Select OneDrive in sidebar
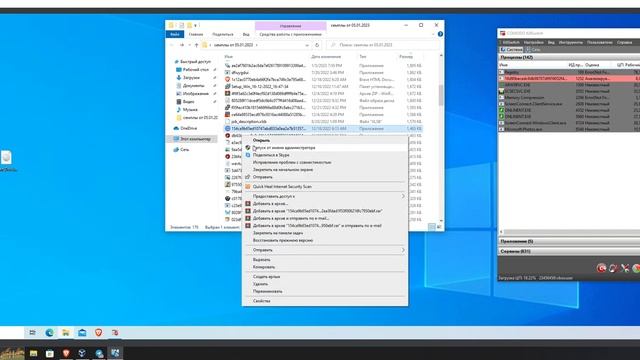The image size is (640, 360). click(x=189, y=128)
